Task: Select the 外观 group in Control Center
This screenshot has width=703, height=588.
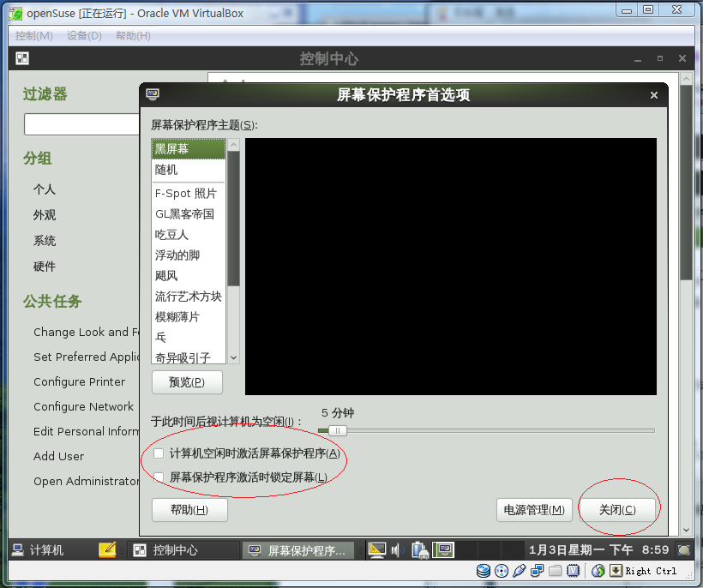Action: (x=45, y=215)
